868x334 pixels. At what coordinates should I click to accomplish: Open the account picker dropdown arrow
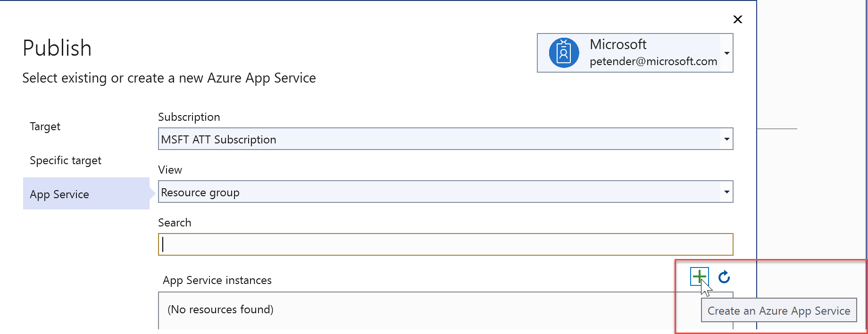point(726,53)
